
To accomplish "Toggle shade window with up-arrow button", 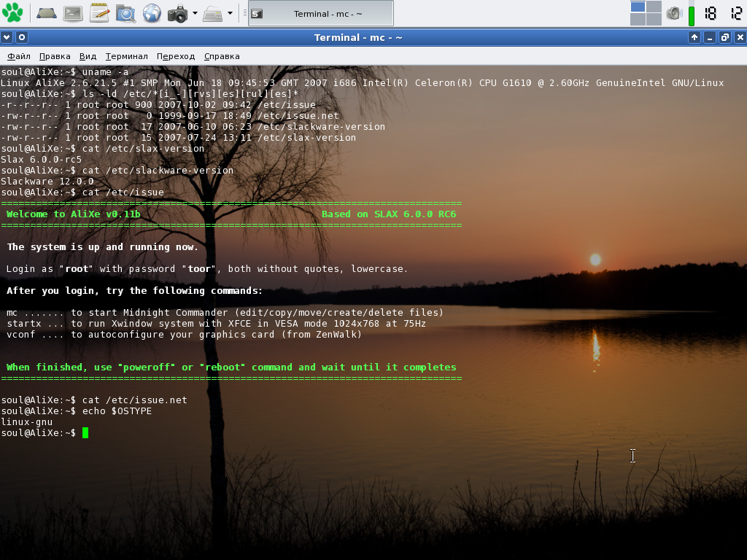I will point(694,37).
